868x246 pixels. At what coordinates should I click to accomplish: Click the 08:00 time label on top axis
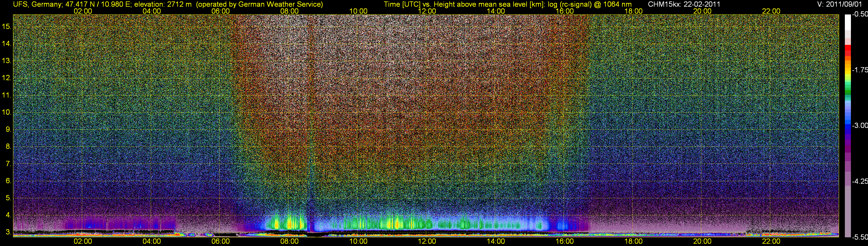click(289, 11)
